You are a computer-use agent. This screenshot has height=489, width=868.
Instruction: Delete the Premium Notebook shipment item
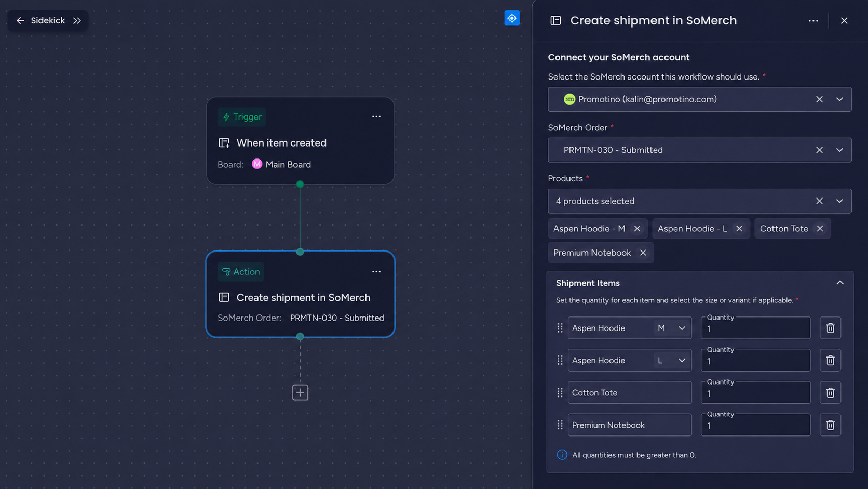(830, 425)
